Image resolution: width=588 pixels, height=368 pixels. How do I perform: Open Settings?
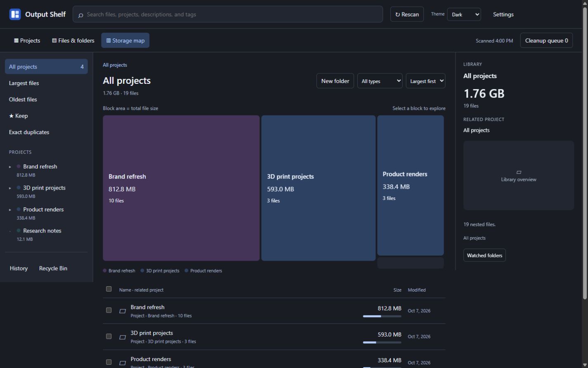(x=503, y=14)
